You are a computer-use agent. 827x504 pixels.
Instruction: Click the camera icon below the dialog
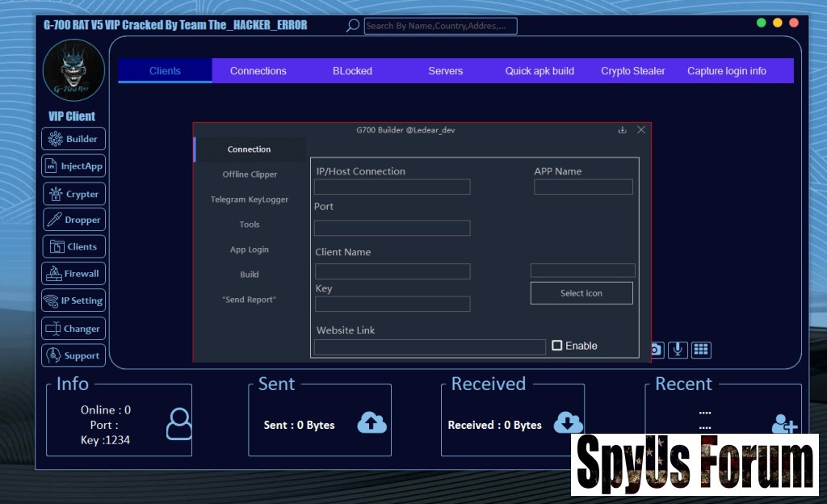click(x=656, y=350)
